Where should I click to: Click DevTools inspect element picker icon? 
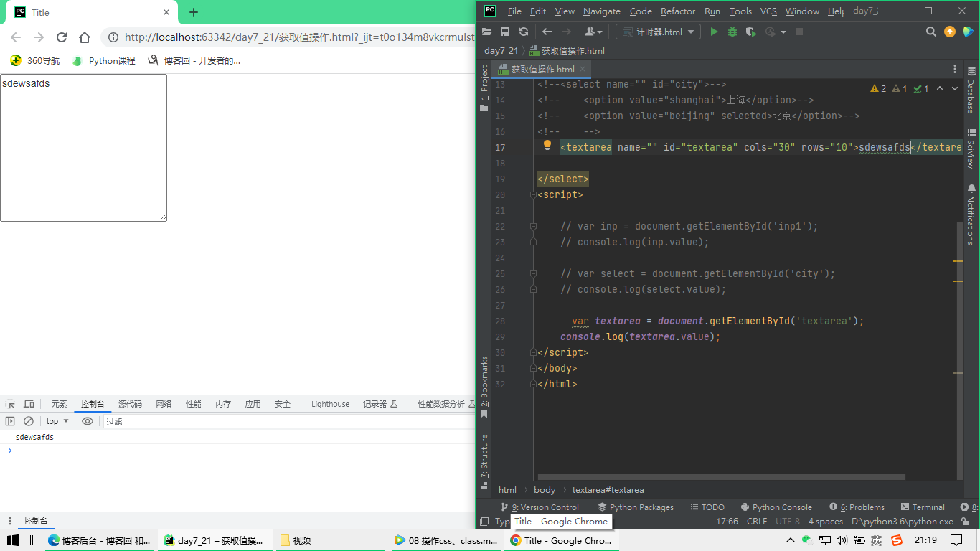(10, 404)
